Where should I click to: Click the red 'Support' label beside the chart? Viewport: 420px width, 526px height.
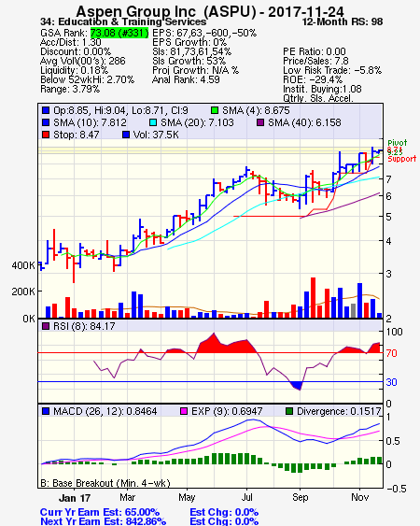(x=401, y=158)
